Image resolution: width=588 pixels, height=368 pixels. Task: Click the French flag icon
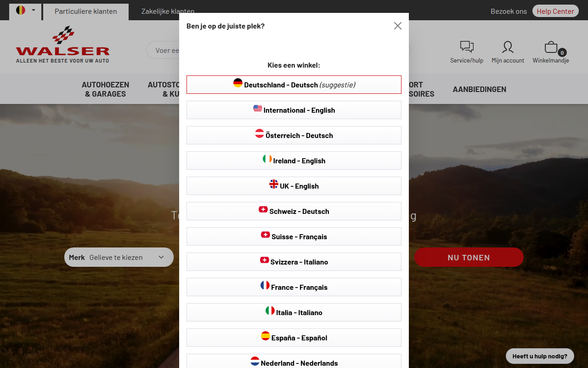265,285
